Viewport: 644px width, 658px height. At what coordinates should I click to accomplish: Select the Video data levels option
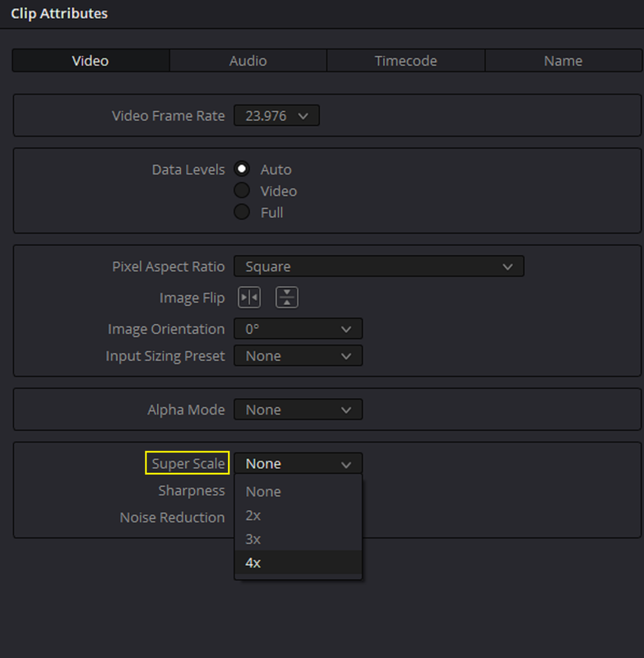tap(242, 191)
